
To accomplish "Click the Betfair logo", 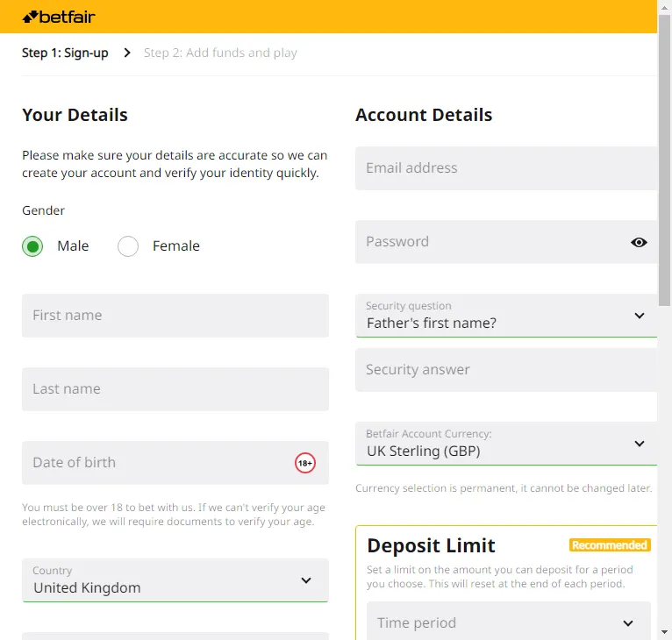I will click(59, 17).
